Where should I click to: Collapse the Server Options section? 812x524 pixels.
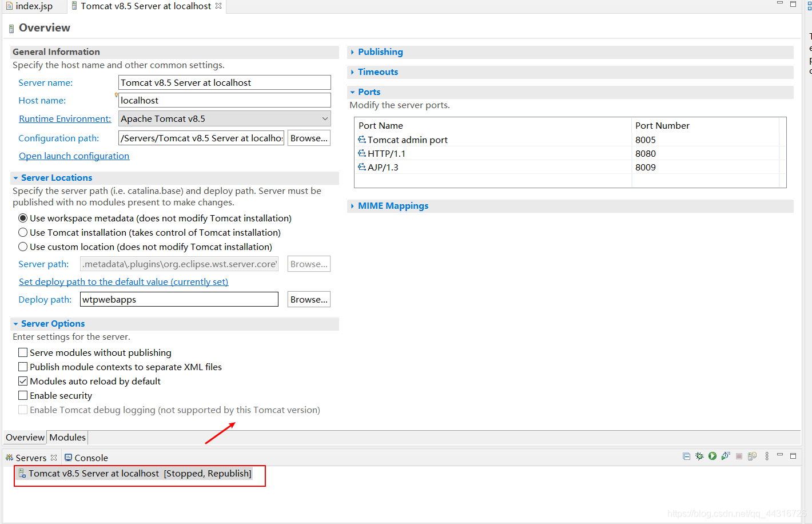coord(15,324)
